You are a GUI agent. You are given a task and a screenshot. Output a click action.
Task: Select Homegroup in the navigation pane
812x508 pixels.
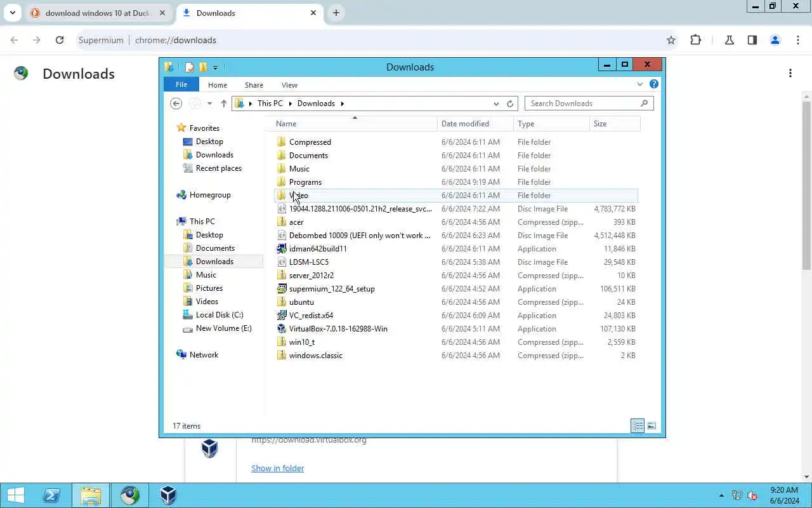pos(210,195)
